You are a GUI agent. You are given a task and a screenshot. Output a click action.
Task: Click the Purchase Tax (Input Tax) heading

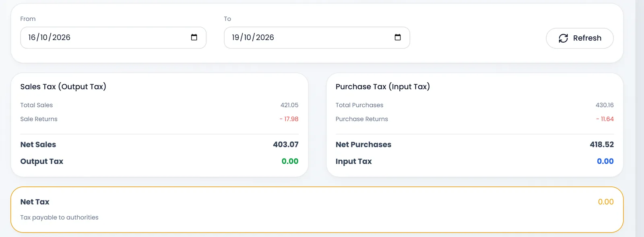383,87
